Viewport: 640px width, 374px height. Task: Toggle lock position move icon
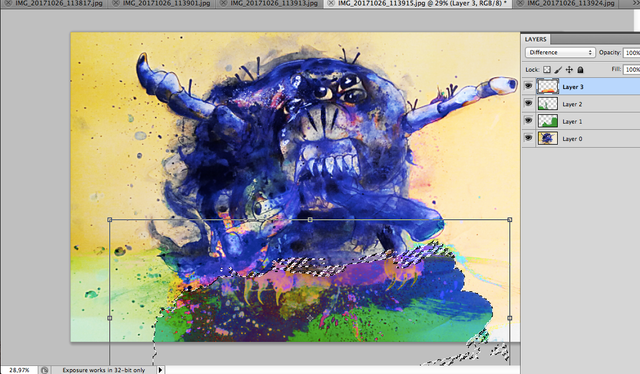[569, 70]
